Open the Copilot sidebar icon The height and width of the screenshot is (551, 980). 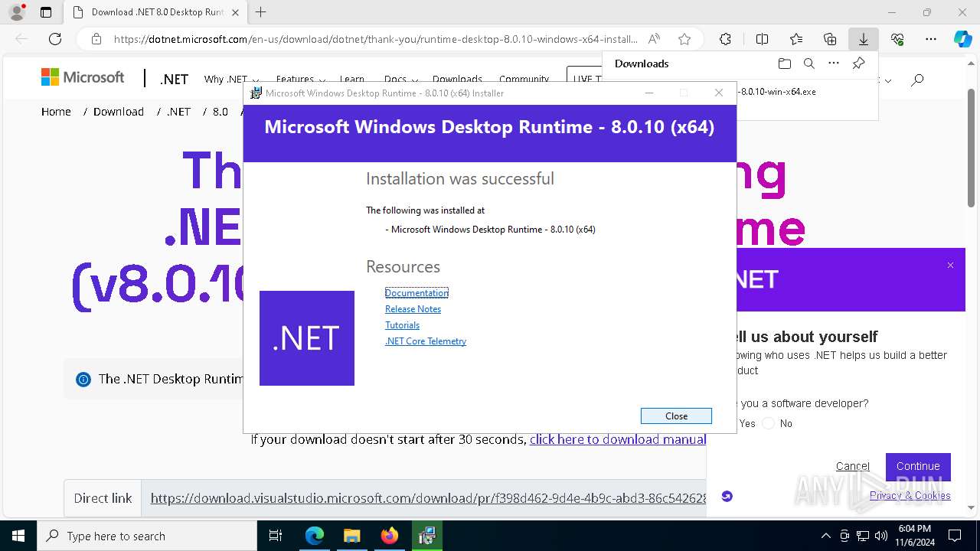962,39
